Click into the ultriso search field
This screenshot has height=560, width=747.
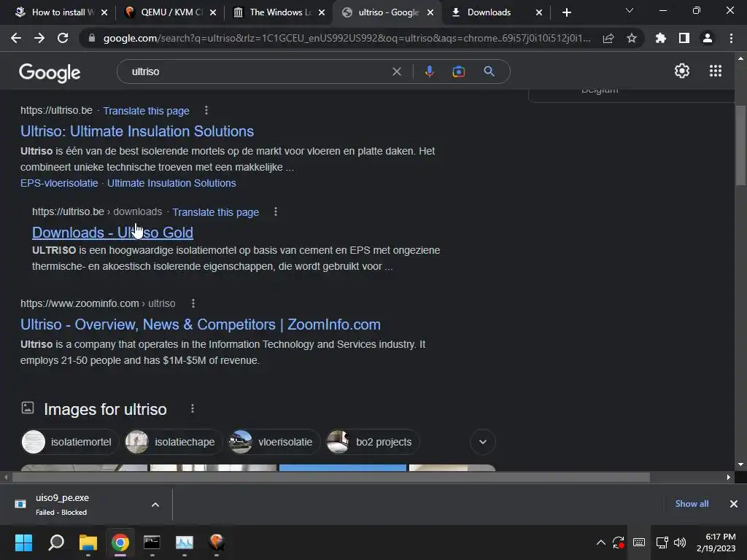pyautogui.click(x=258, y=71)
